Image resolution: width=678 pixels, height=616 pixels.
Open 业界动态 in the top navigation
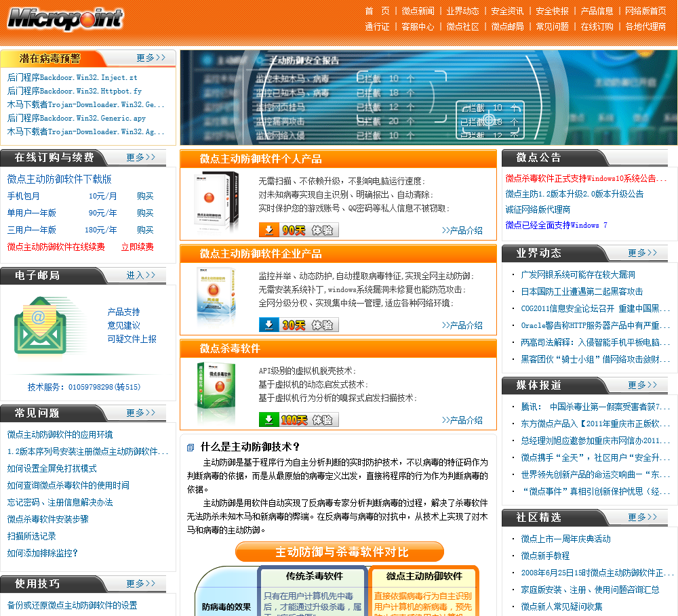tap(462, 11)
